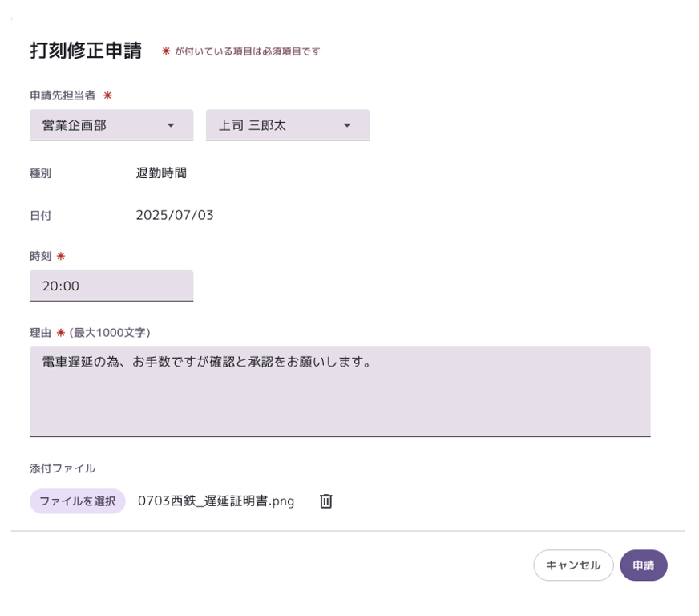The image size is (699, 616).
Task: Click the 打刻修正申請 heading
Action: tap(86, 51)
